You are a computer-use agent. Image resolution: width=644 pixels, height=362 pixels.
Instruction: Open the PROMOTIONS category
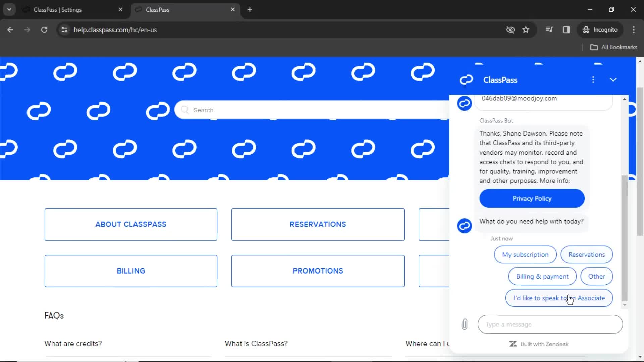318,271
